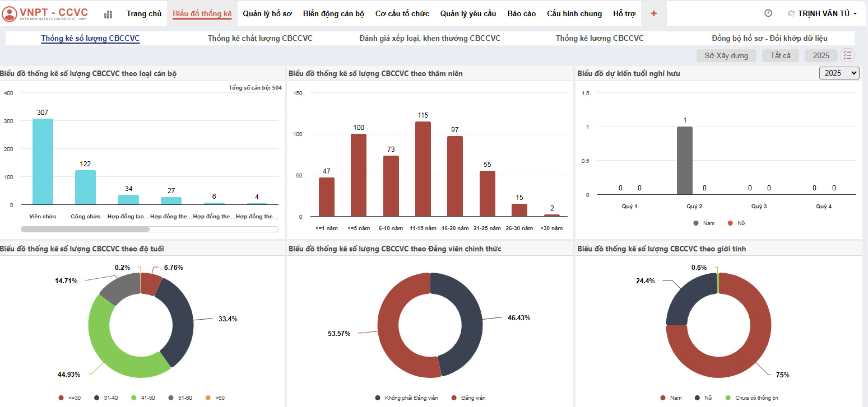Click the camera avatar icon beside username
The image size is (868, 407).
[791, 13]
